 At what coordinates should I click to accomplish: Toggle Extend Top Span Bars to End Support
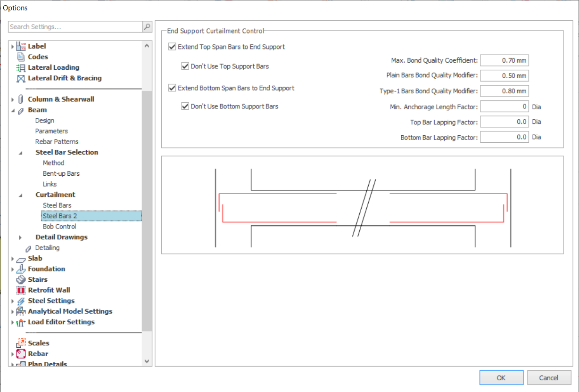[172, 47]
